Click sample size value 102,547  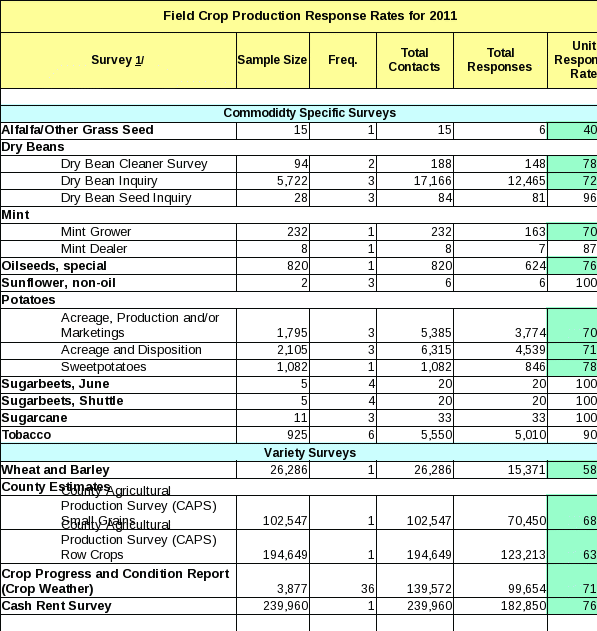(285, 521)
